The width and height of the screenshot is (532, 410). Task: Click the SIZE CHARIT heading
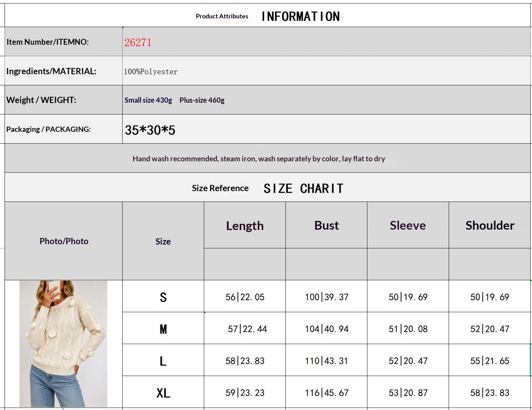[x=304, y=188]
